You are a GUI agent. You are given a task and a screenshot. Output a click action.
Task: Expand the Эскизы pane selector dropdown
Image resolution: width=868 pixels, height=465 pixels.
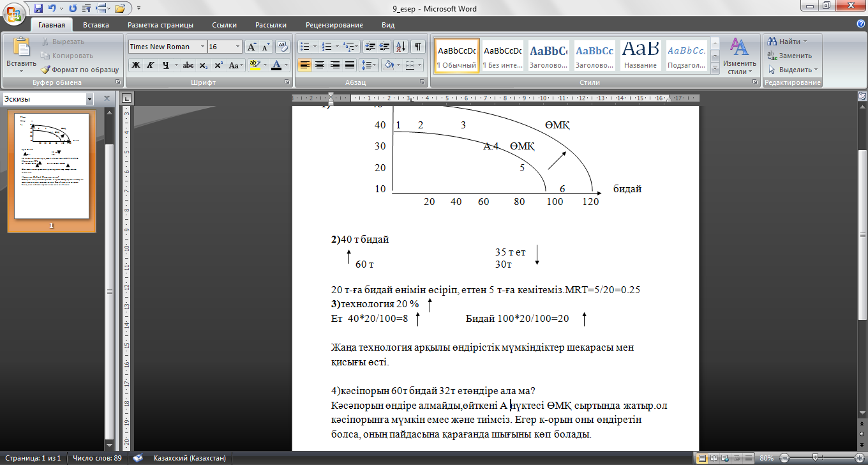(89, 99)
